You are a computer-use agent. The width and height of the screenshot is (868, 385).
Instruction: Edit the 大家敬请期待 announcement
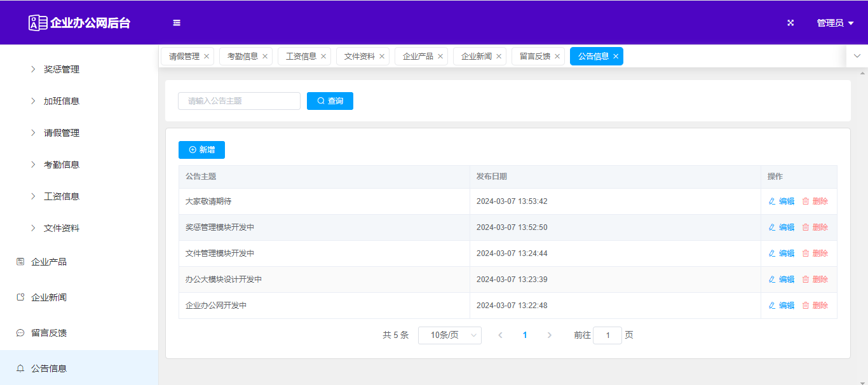pos(782,201)
